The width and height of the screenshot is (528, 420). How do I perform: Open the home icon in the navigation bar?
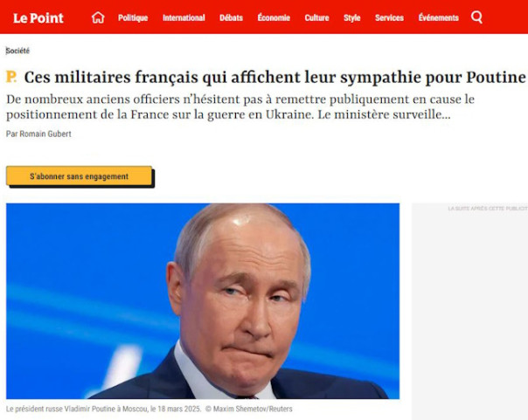point(98,17)
